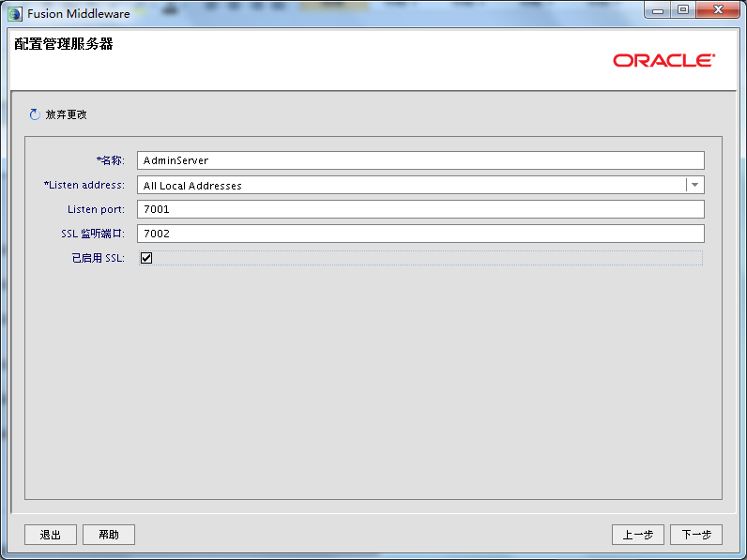Viewport: 747px width, 560px height.
Task: Click the SSL listen port field 7002
Action: 420,234
